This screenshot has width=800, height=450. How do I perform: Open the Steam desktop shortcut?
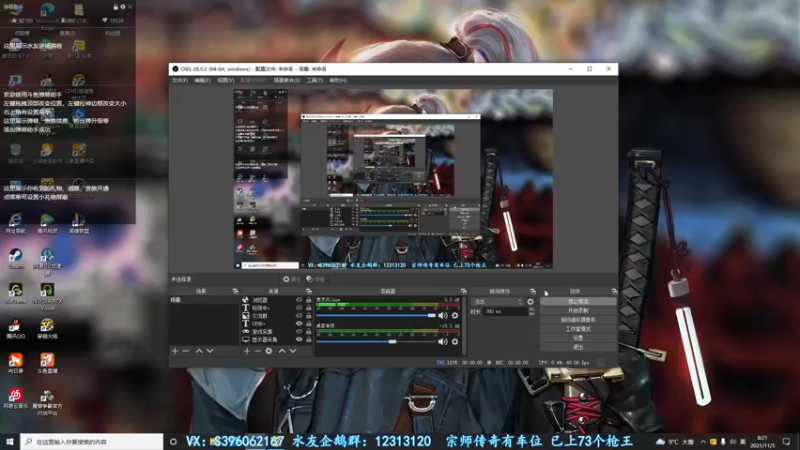pos(15,259)
